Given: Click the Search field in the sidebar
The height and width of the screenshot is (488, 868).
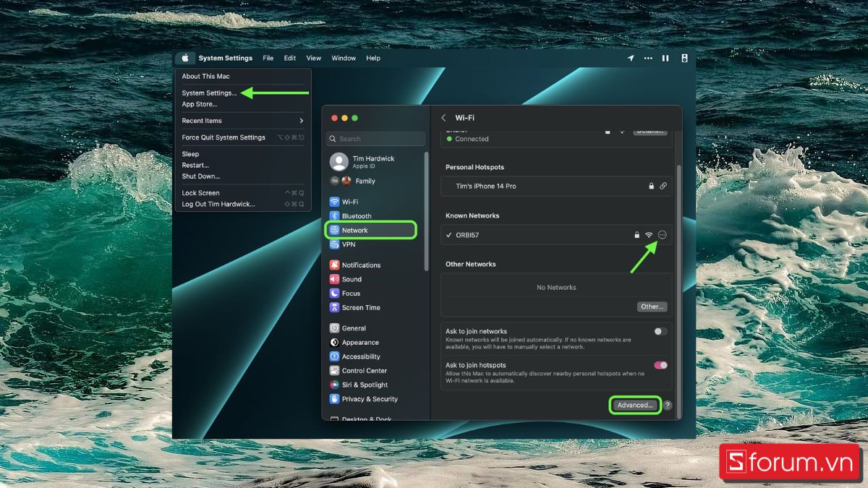Looking at the screenshot, I should [375, 138].
